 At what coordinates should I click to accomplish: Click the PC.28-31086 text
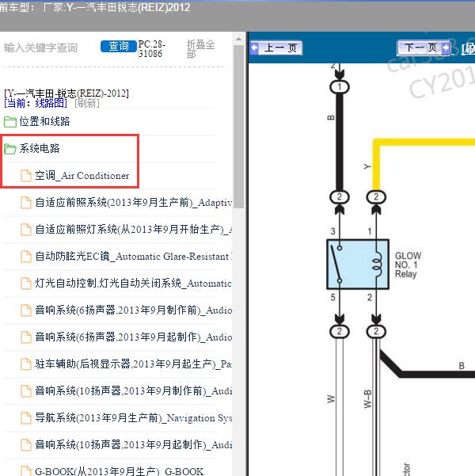tap(152, 49)
